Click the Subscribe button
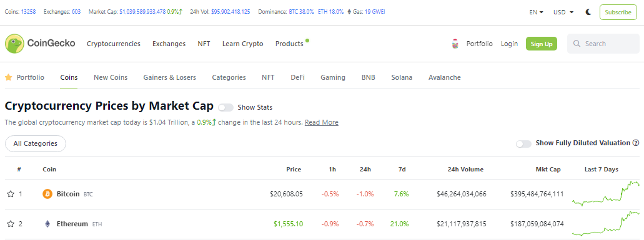 [618, 12]
